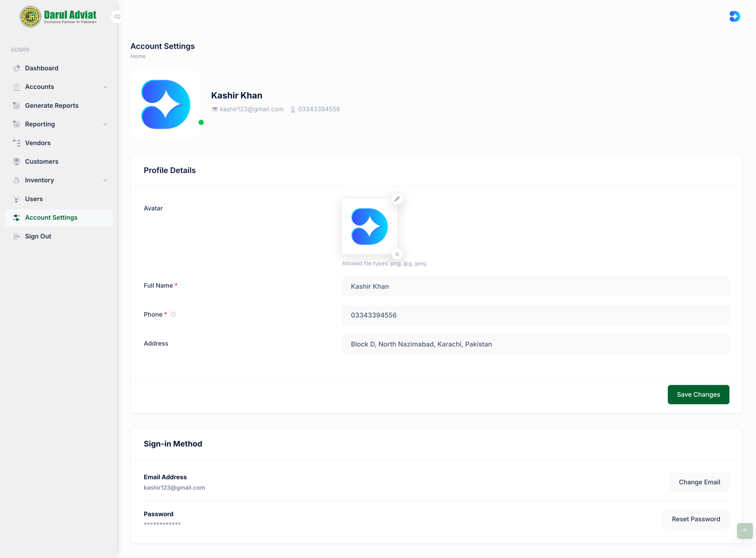The height and width of the screenshot is (558, 756).
Task: Click the Users icon in sidebar
Action: pyautogui.click(x=16, y=199)
